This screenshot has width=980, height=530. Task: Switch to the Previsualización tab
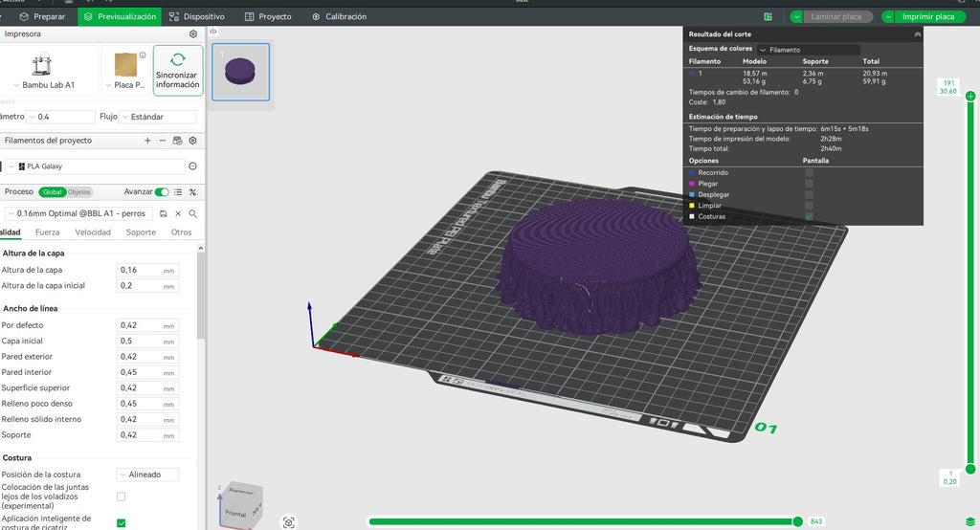coord(120,17)
